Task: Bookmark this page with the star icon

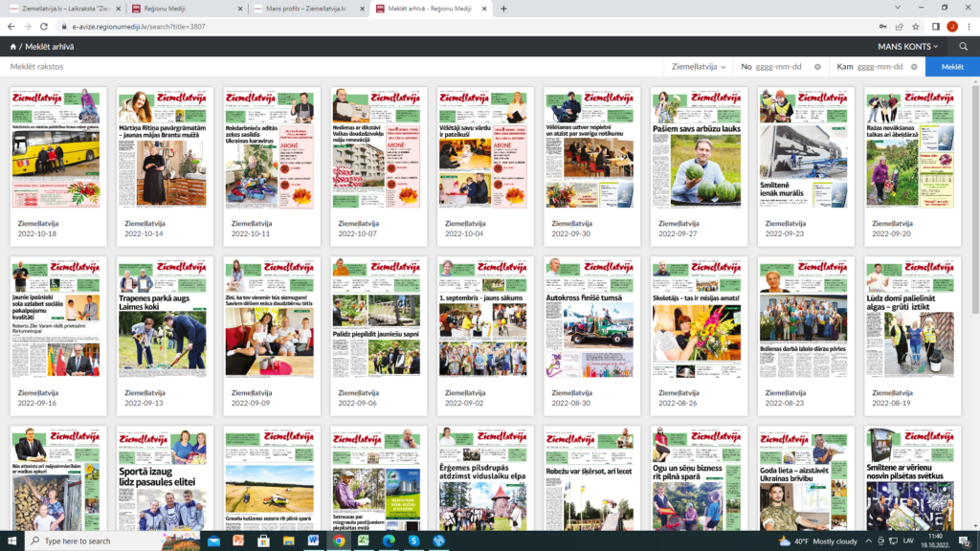Action: click(916, 27)
